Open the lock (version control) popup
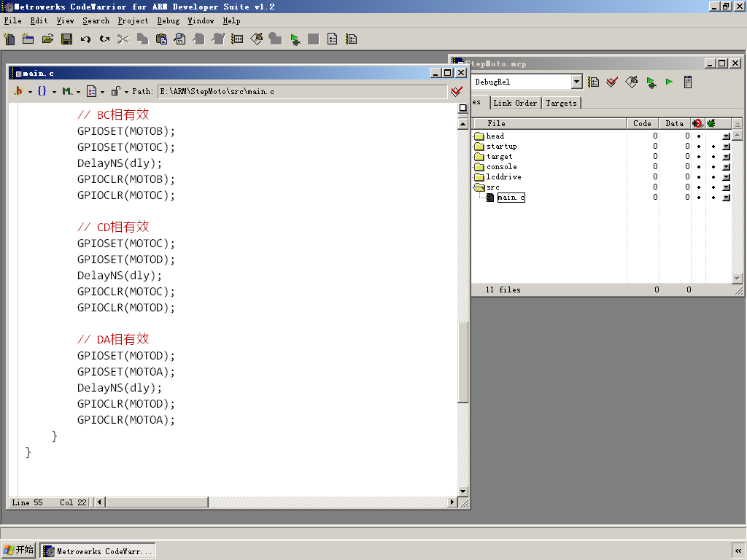The image size is (747, 560). pyautogui.click(x=120, y=91)
